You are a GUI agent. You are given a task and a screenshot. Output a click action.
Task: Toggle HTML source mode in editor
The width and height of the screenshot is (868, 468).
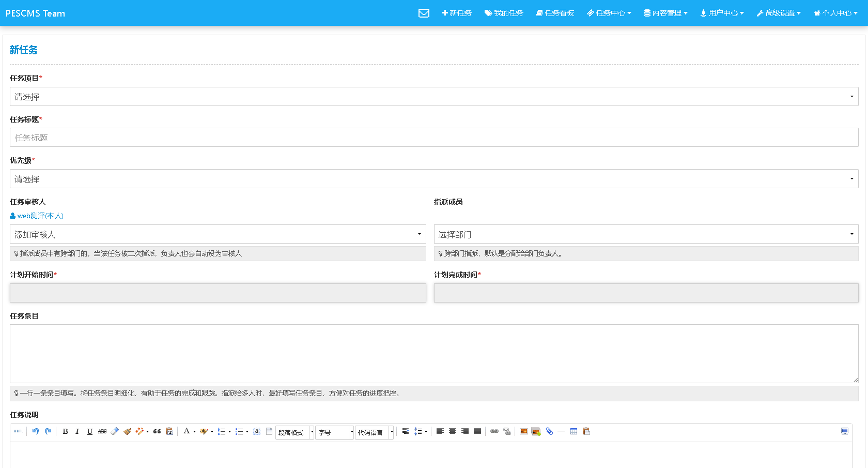19,431
